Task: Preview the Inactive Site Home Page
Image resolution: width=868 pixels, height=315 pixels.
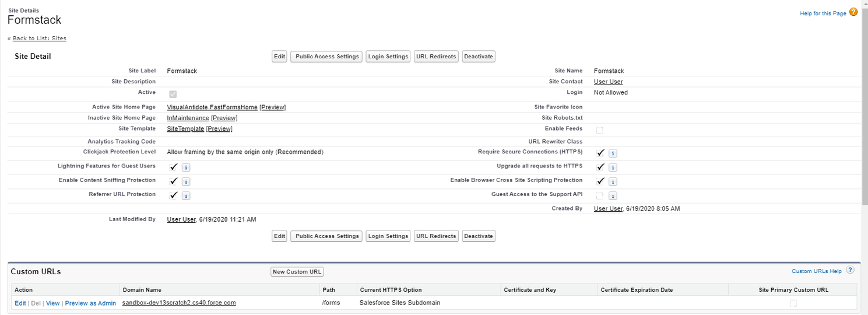Action: 224,118
